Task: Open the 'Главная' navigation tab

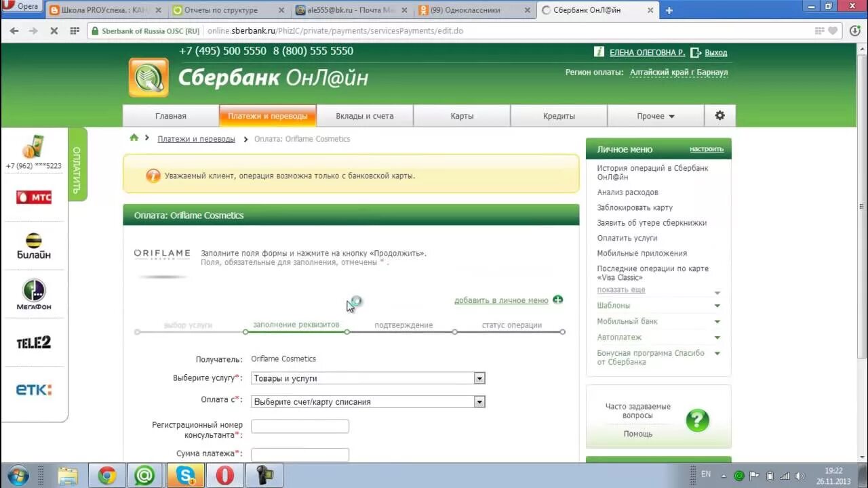Action: point(171,116)
